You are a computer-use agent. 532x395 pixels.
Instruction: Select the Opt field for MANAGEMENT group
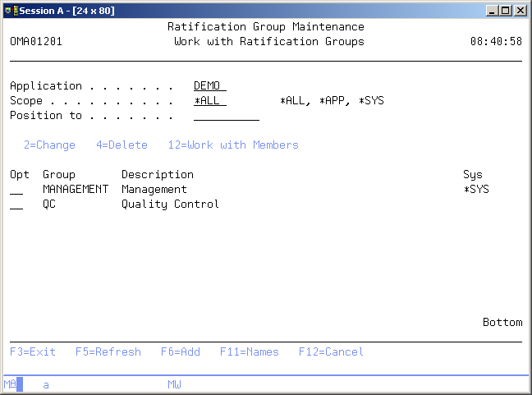pyautogui.click(x=16, y=190)
